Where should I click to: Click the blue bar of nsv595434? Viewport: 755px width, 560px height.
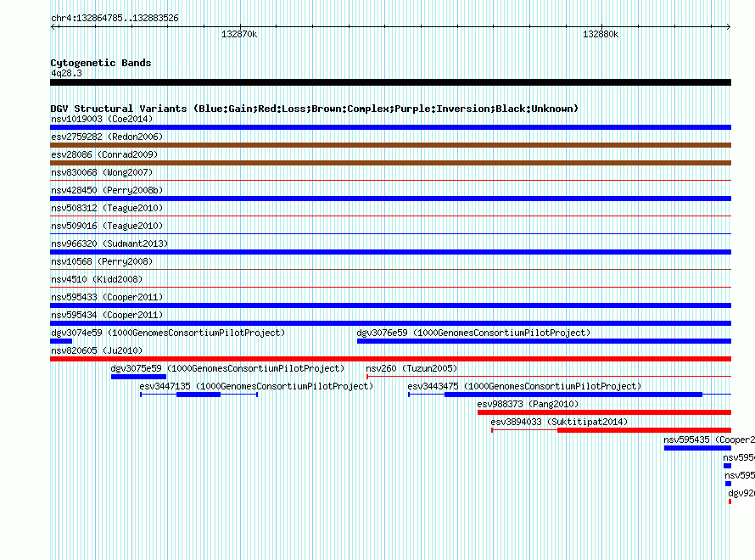point(390,323)
